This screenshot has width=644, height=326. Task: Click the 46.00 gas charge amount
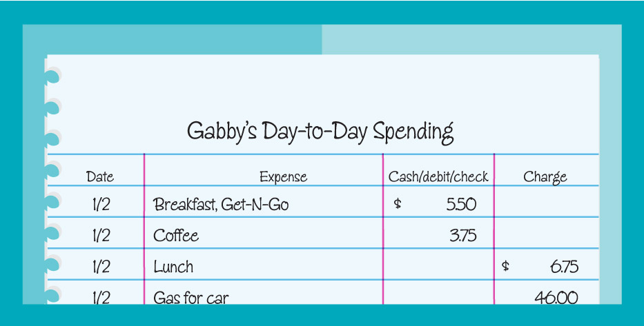(x=556, y=298)
